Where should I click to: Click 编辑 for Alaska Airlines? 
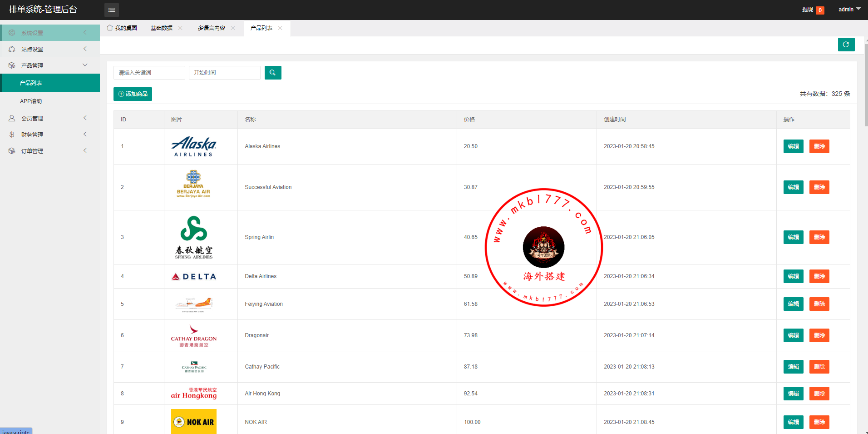(794, 146)
